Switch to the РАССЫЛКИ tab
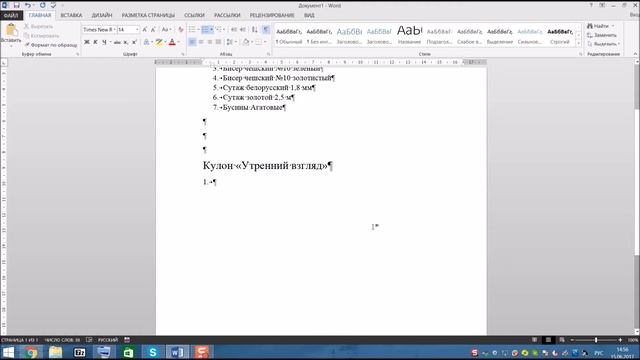Screen dimensions: 640x360 coord(227,16)
